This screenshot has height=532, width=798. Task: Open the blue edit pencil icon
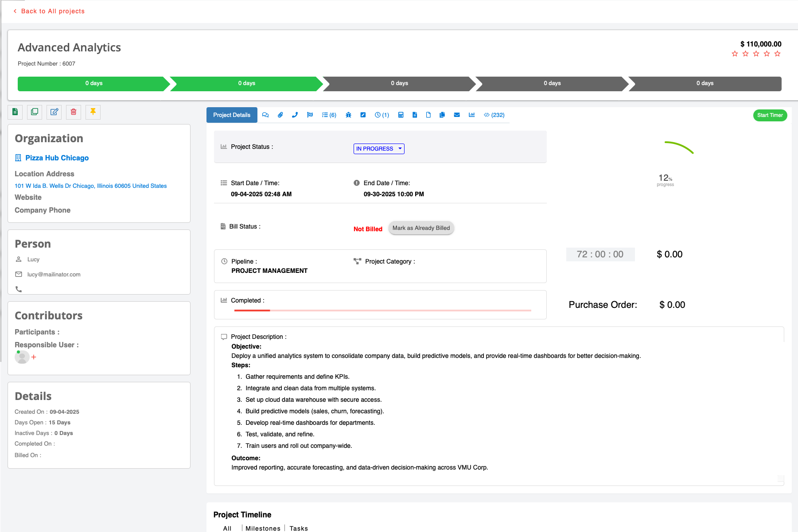54,112
